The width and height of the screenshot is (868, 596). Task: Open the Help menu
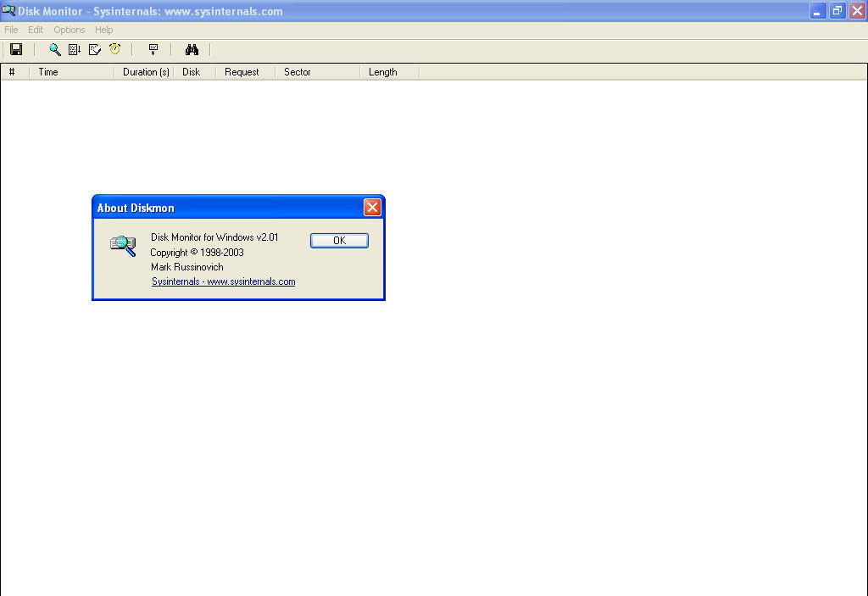click(x=103, y=30)
